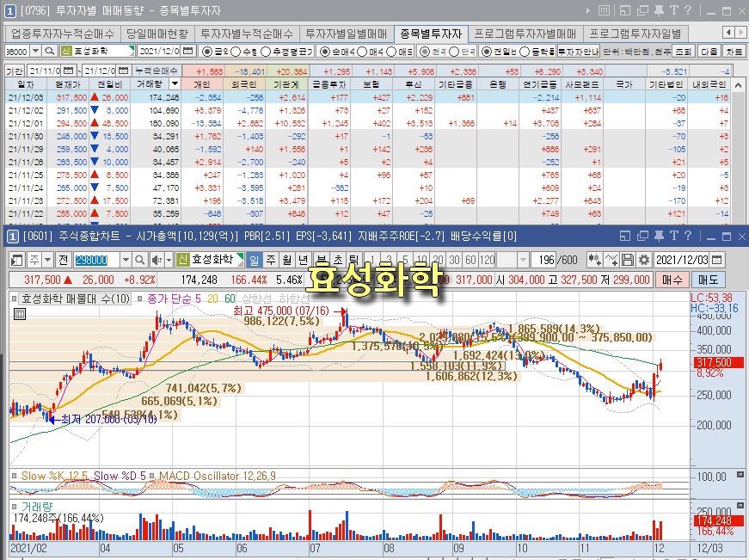Click the 차트 button in investor window
Screen dimensions: 749x560
point(734,51)
